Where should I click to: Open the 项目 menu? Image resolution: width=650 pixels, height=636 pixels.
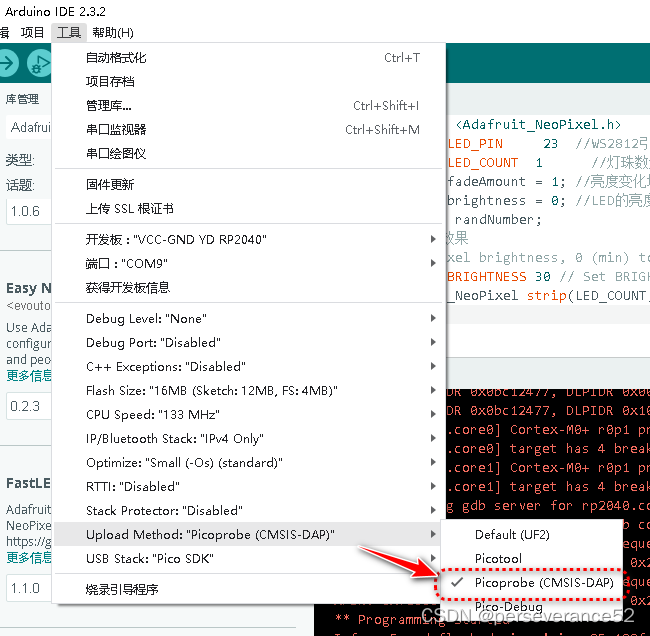tap(32, 32)
